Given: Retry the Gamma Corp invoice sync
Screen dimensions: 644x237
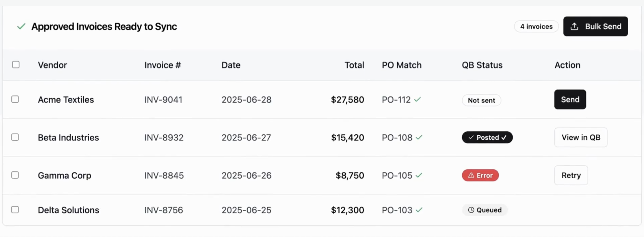Looking at the screenshot, I should (x=571, y=175).
